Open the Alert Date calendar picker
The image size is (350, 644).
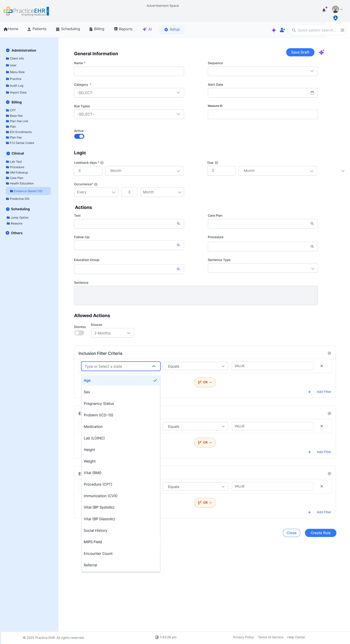click(312, 93)
